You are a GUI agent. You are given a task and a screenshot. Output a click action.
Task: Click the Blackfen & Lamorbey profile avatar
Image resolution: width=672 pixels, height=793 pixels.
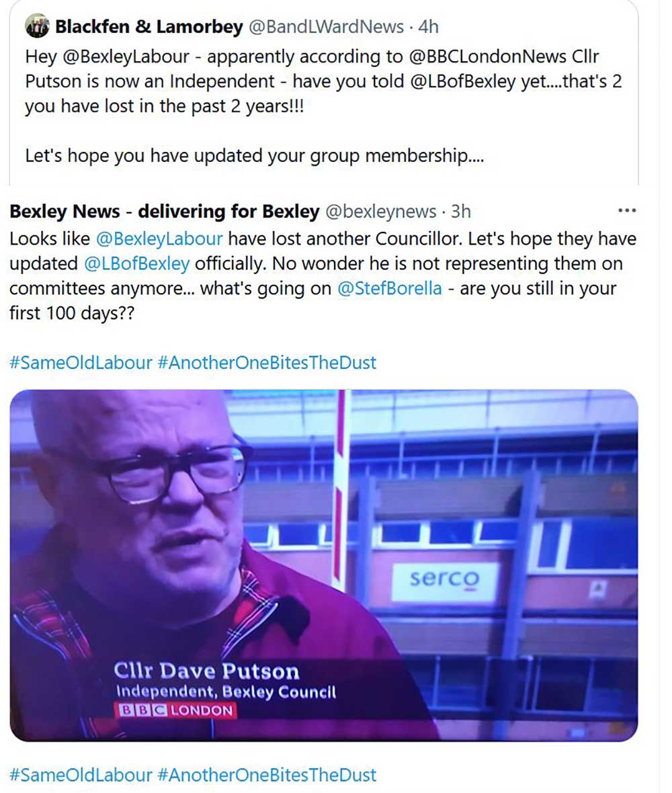(37, 26)
